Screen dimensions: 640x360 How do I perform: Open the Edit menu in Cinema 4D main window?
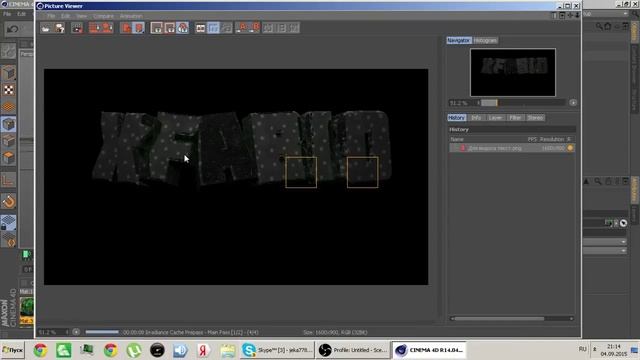[21, 14]
